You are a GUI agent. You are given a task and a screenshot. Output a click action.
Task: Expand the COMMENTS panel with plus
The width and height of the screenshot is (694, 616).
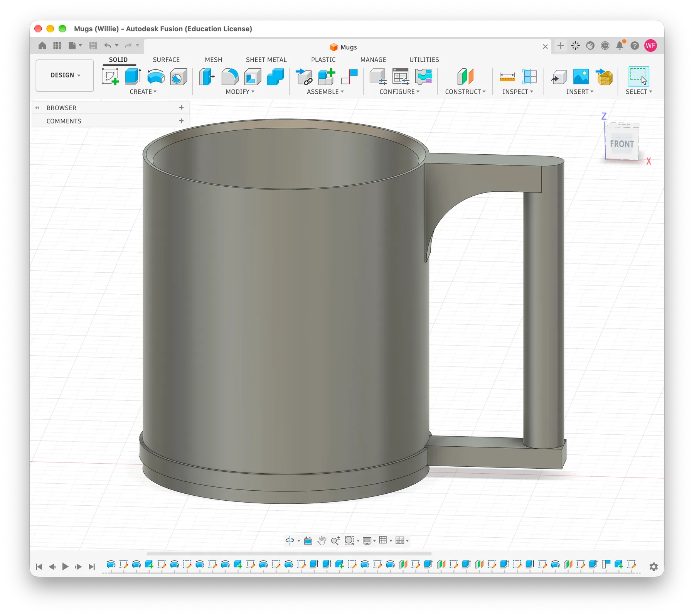click(x=181, y=121)
